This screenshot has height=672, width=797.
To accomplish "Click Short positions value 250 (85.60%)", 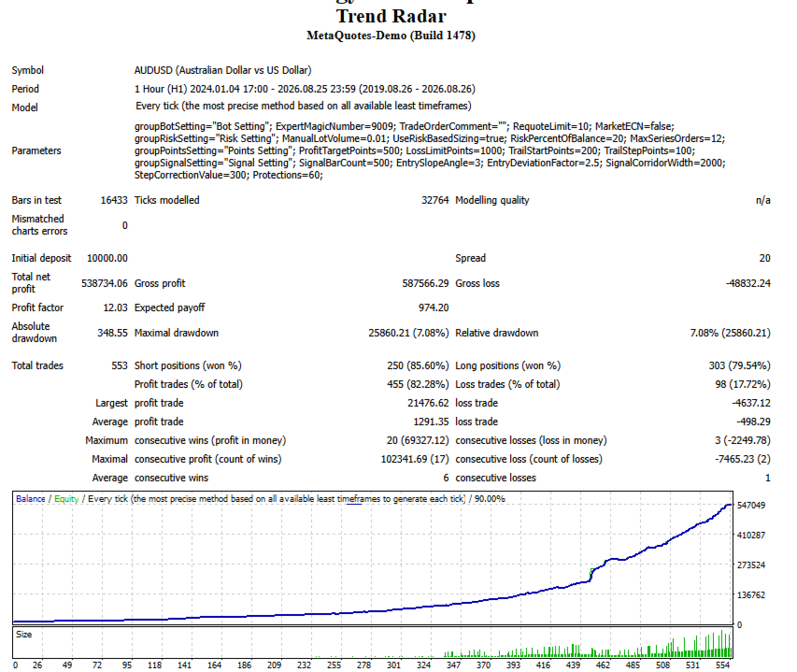I will tap(418, 365).
